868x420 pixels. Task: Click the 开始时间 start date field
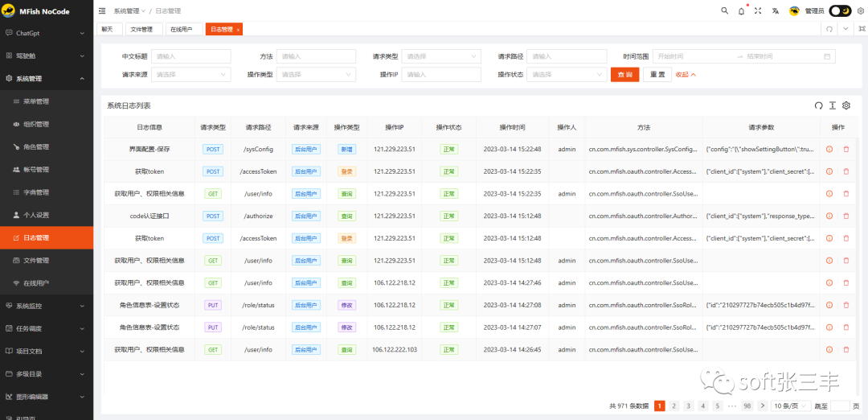(x=694, y=56)
